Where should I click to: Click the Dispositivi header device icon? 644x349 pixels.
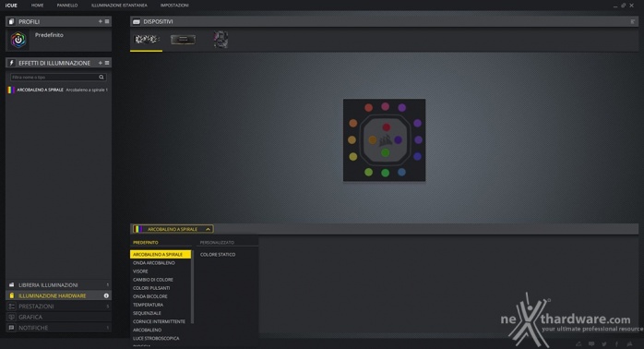[137, 21]
